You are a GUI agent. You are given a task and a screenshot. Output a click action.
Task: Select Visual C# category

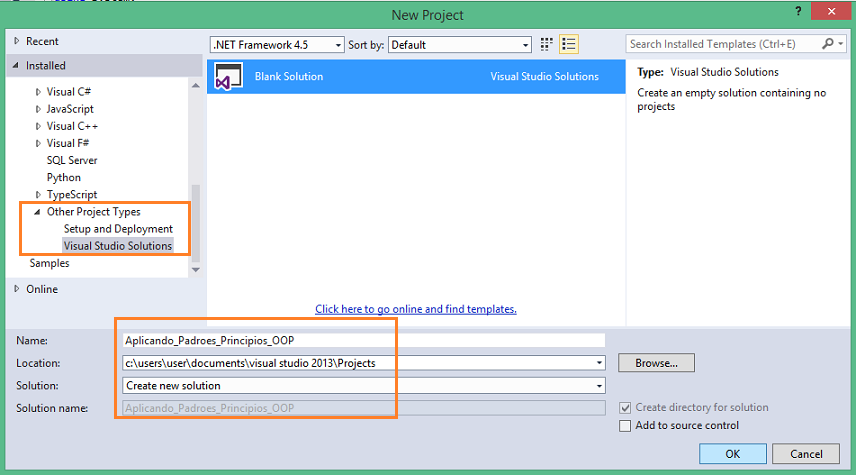(x=69, y=92)
